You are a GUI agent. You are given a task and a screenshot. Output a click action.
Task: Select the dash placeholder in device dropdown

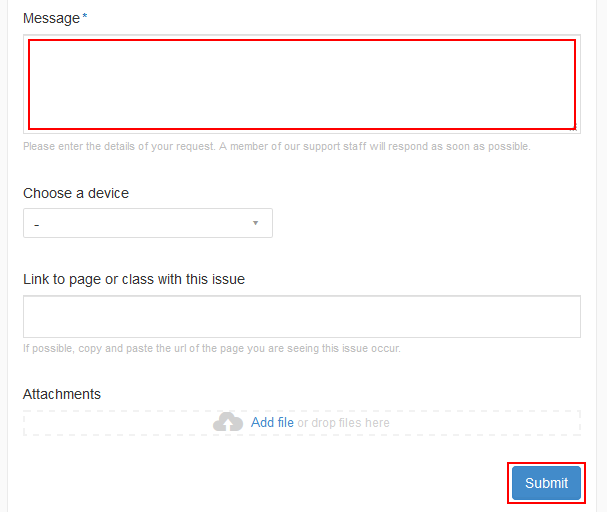tap(37, 225)
